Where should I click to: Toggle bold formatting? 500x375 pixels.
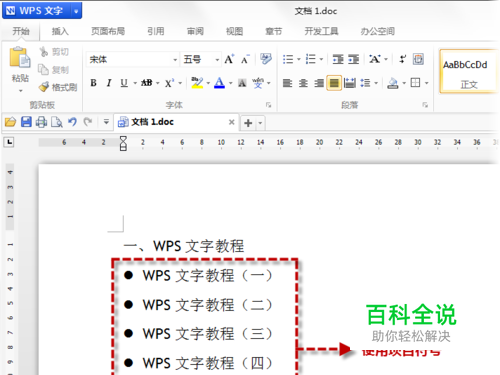tap(94, 83)
